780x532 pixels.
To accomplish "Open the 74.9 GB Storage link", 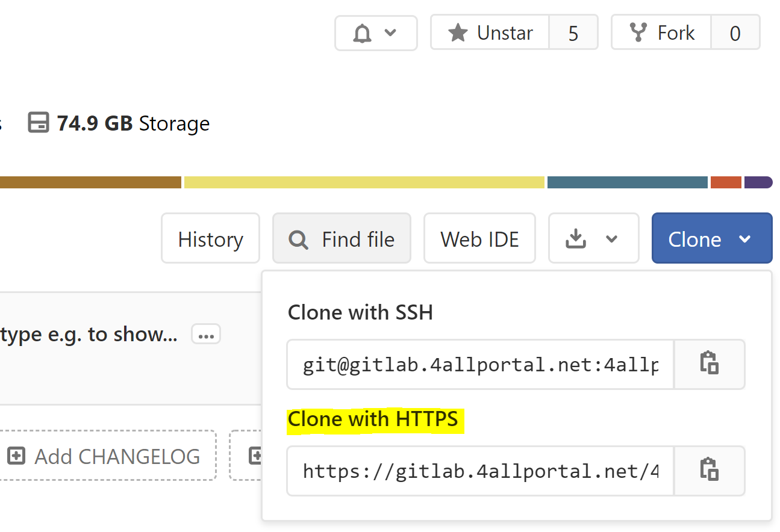I will [119, 123].
